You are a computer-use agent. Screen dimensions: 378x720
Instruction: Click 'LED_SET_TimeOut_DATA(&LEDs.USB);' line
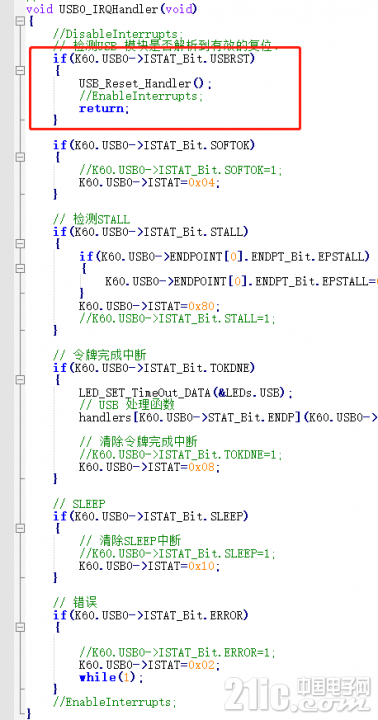[186, 393]
